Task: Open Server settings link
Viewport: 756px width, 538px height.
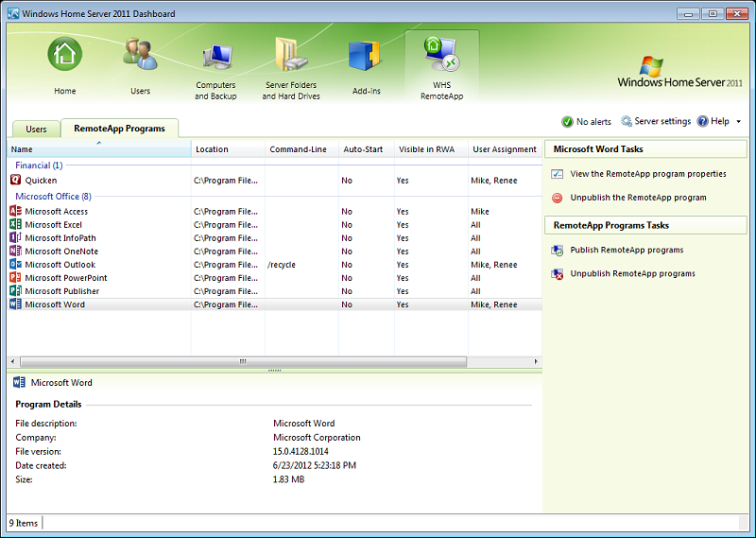Action: (662, 121)
